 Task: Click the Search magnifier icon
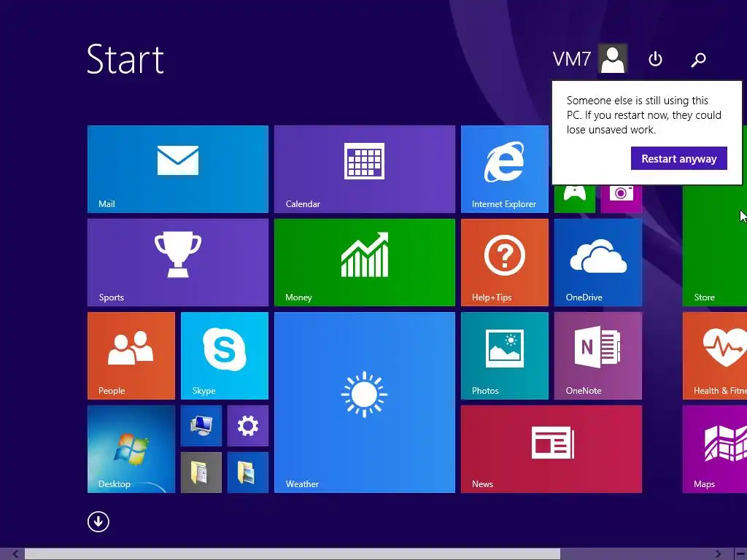point(698,60)
